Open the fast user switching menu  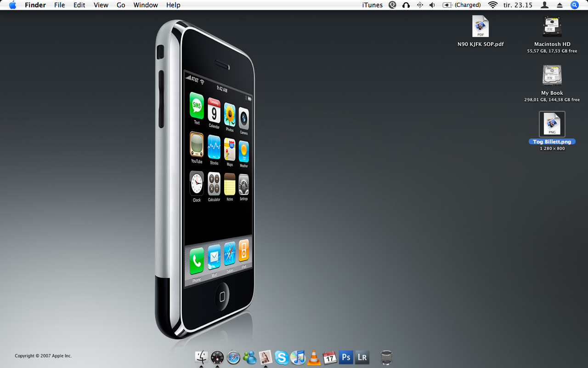point(544,5)
